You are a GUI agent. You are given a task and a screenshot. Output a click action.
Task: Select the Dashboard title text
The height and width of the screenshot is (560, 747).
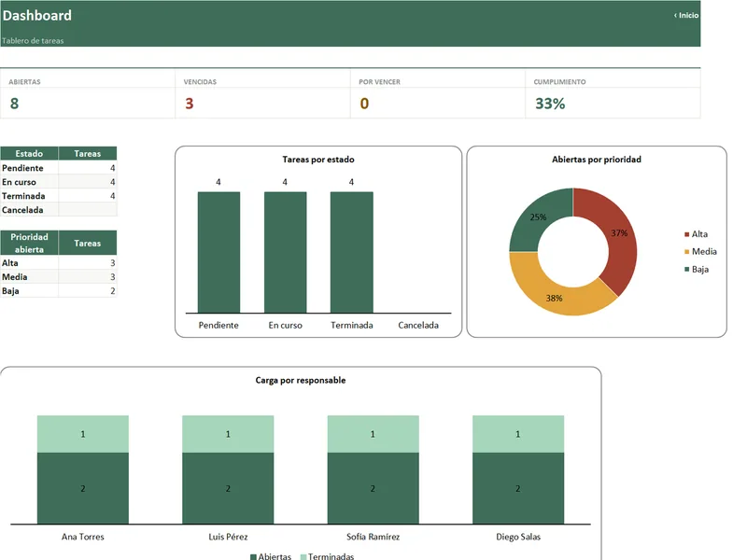(x=37, y=15)
